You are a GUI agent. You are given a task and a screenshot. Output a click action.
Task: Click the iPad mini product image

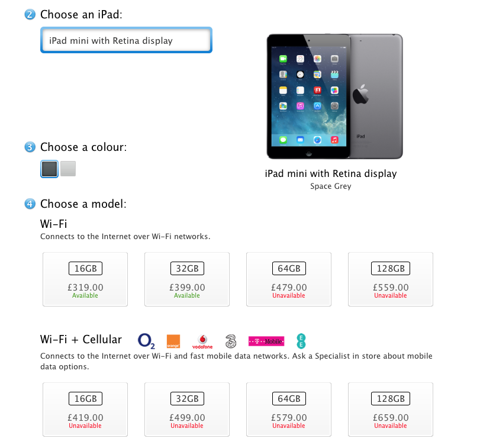coord(334,96)
